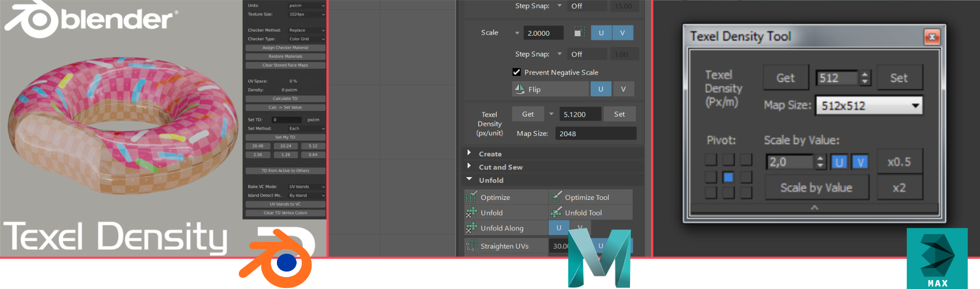Select the center pivot square in 3ds Max

click(728, 177)
